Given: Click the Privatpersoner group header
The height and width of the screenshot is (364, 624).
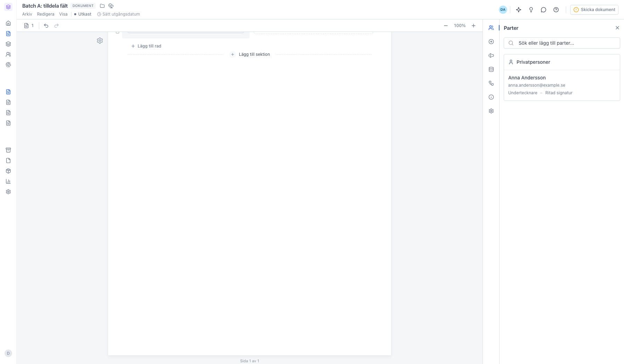Looking at the screenshot, I should click(562, 62).
